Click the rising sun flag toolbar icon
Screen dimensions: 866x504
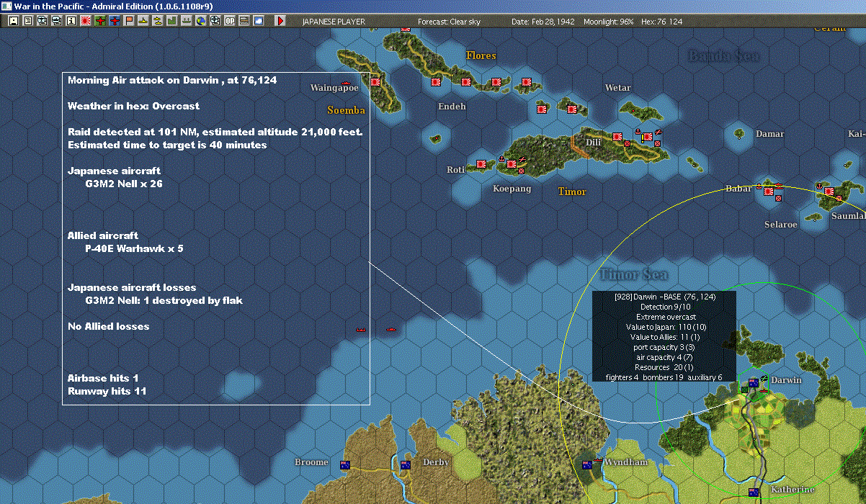pyautogui.click(x=86, y=21)
